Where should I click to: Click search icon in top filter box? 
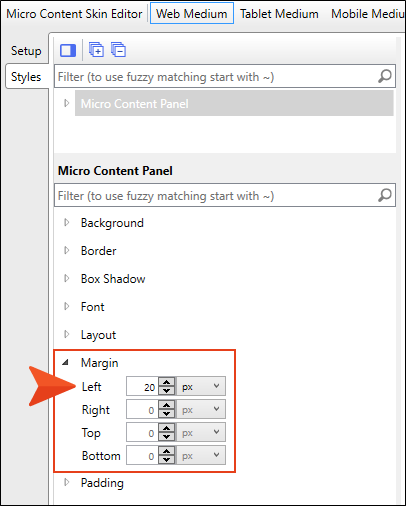click(x=385, y=76)
